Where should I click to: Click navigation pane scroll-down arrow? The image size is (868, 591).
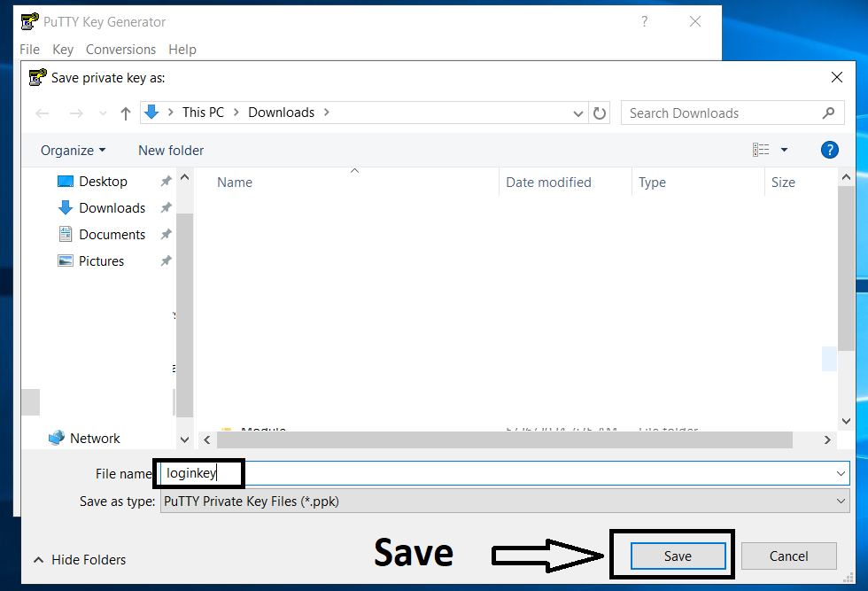pos(185,439)
